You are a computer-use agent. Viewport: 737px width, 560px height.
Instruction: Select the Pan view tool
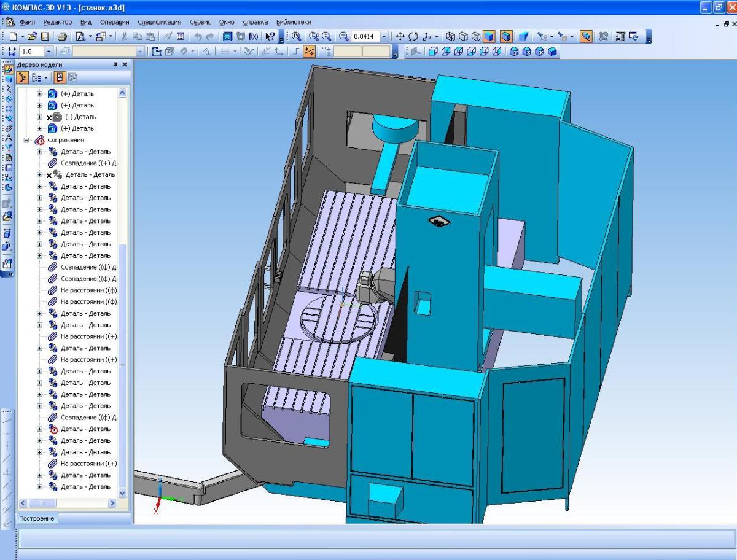400,37
